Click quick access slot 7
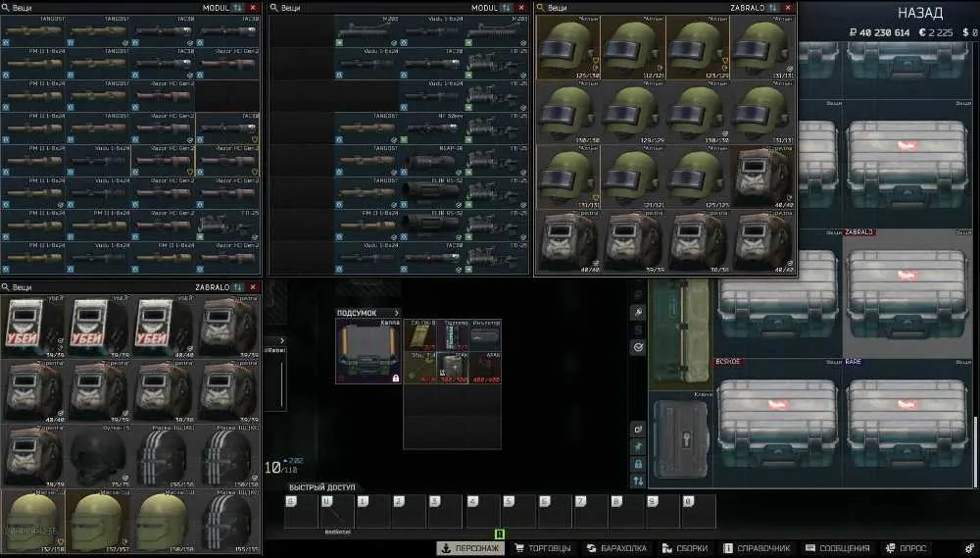This screenshot has width=980, height=558. [591, 512]
